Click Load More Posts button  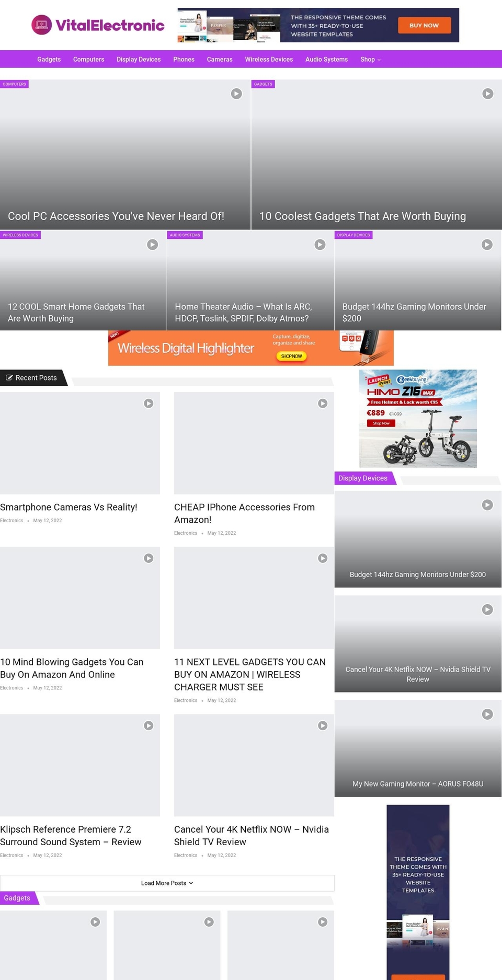[x=167, y=883]
